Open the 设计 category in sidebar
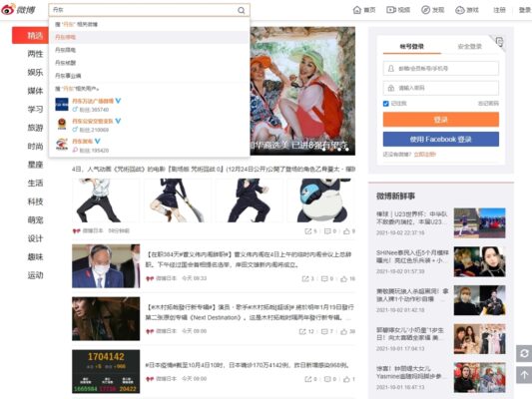 coord(35,238)
